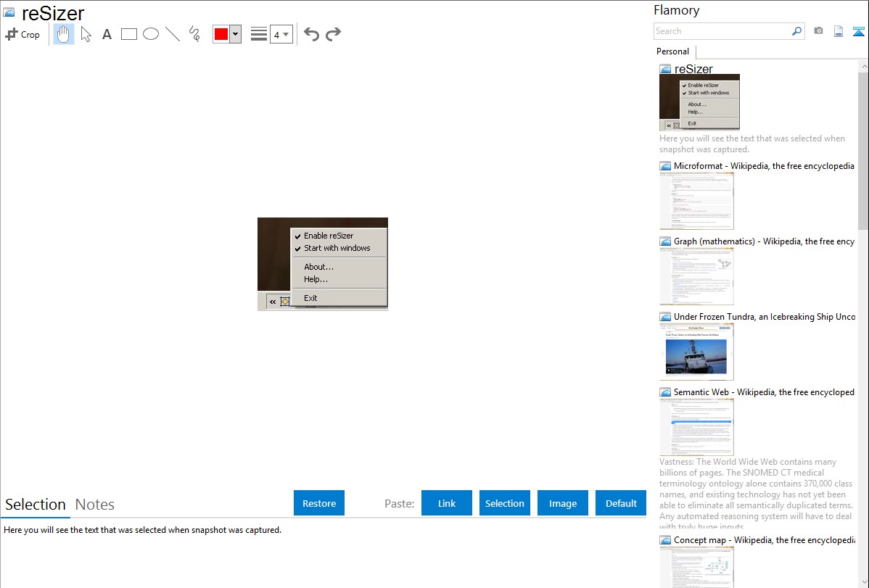The width and height of the screenshot is (869, 588).
Task: Click the camera capture icon
Action: point(818,31)
